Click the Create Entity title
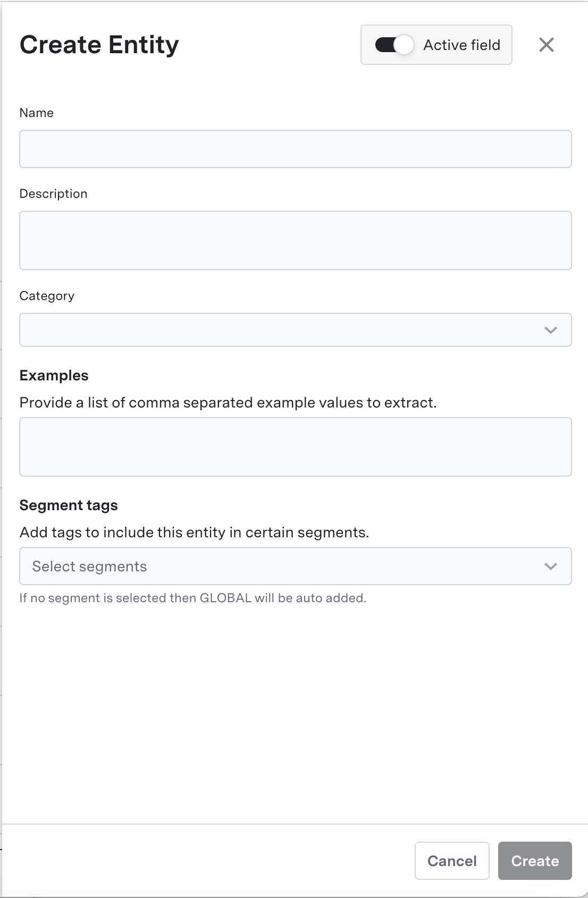 pyautogui.click(x=99, y=45)
